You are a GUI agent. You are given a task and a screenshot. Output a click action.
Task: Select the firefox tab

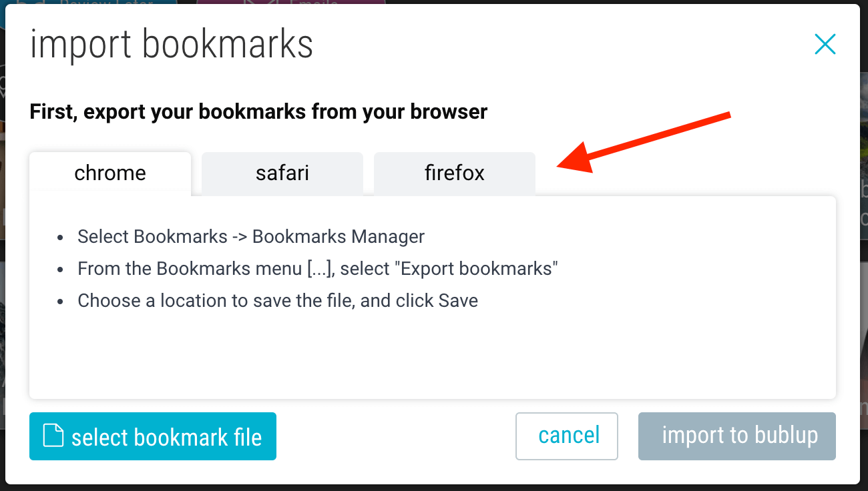click(455, 173)
